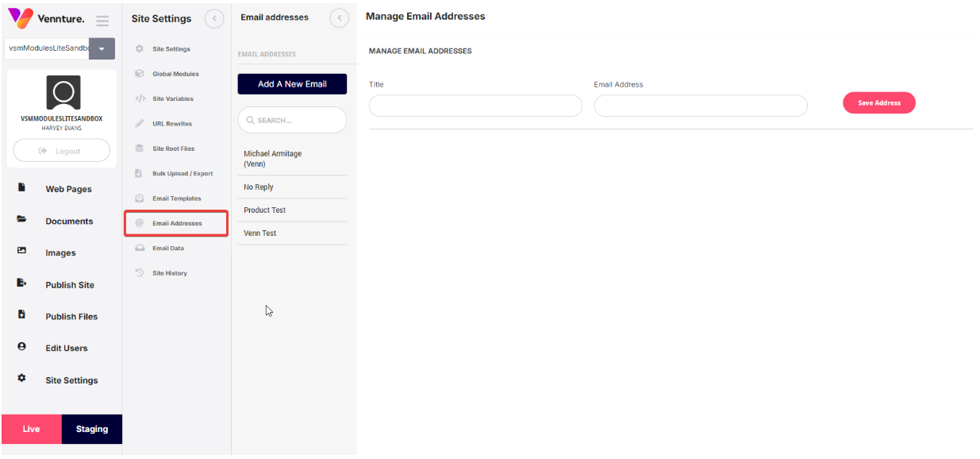Image resolution: width=980 pixels, height=459 pixels.
Task: Click the Title input field
Action: pyautogui.click(x=475, y=106)
